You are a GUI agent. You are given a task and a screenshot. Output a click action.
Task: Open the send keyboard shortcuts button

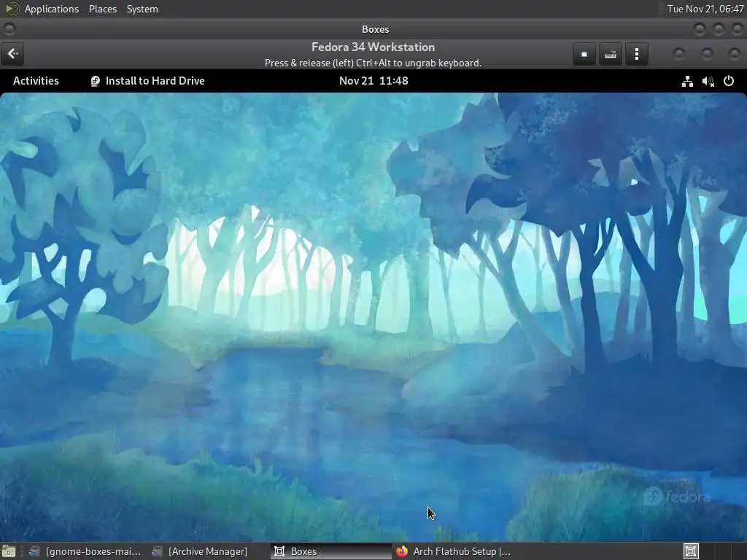611,54
